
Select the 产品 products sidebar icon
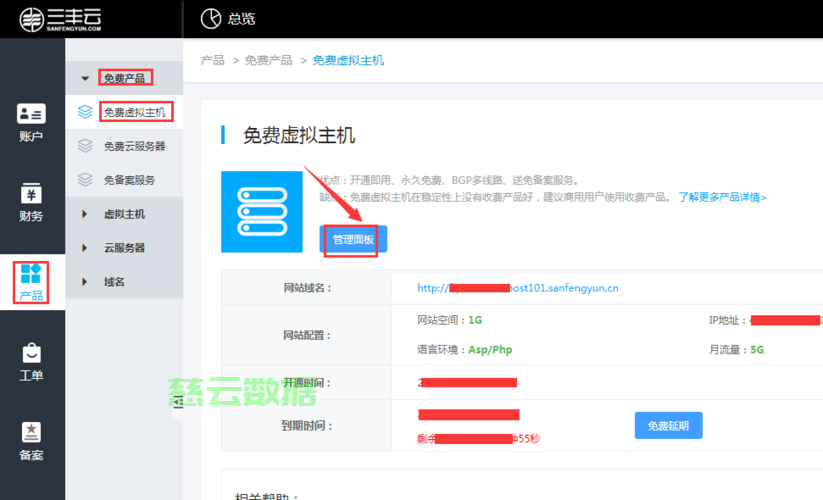click(31, 281)
